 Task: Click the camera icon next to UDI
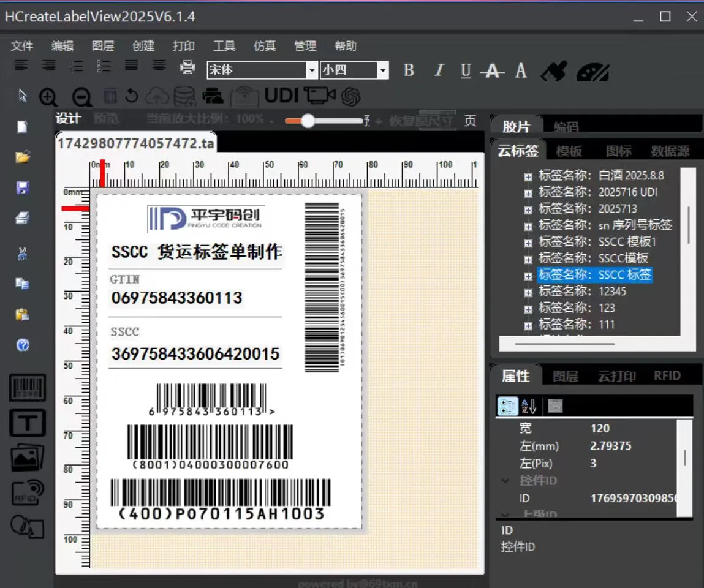[x=320, y=95]
